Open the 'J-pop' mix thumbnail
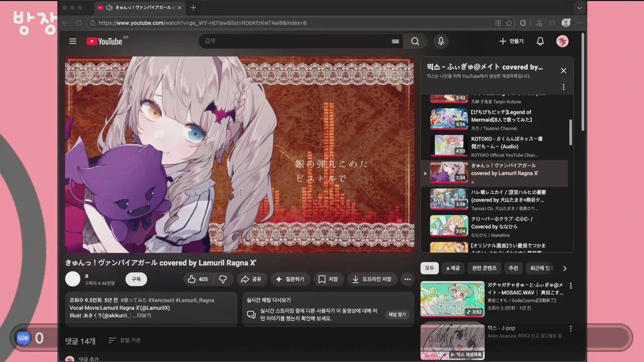Viewport: 644px width, 362px height. pyautogui.click(x=452, y=341)
